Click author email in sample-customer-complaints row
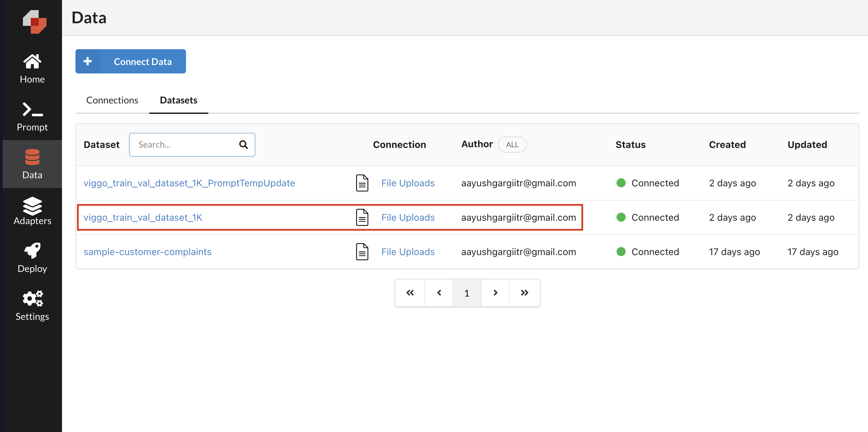The height and width of the screenshot is (432, 868). (519, 252)
